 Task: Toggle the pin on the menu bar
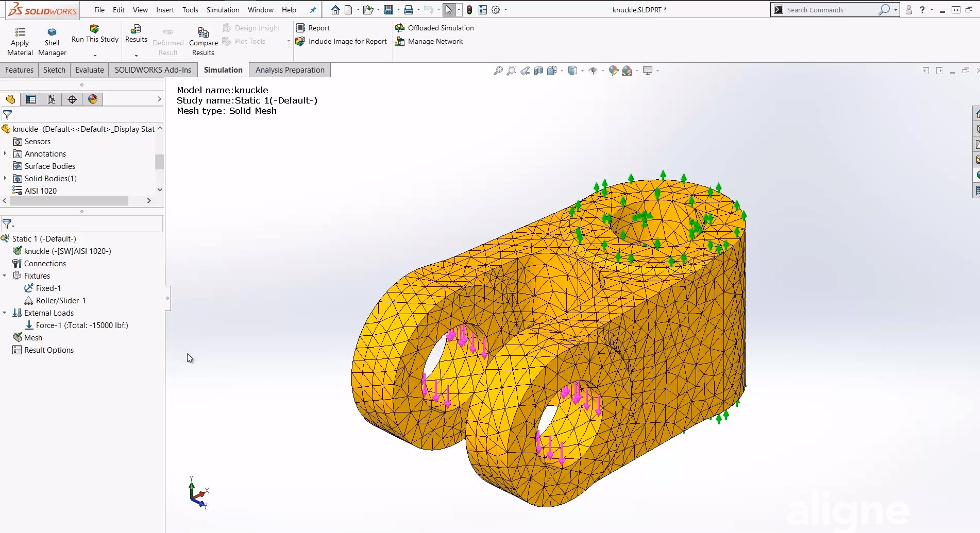click(x=313, y=10)
